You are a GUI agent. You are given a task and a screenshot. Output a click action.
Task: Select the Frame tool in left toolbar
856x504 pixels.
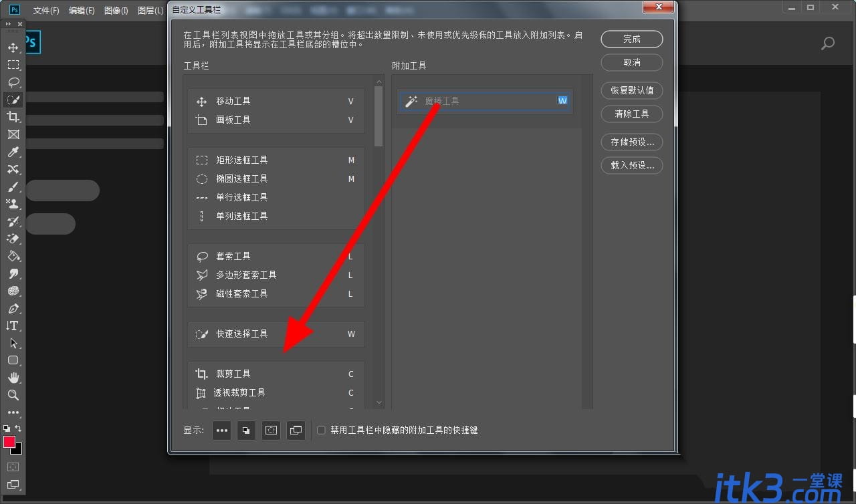tap(13, 134)
